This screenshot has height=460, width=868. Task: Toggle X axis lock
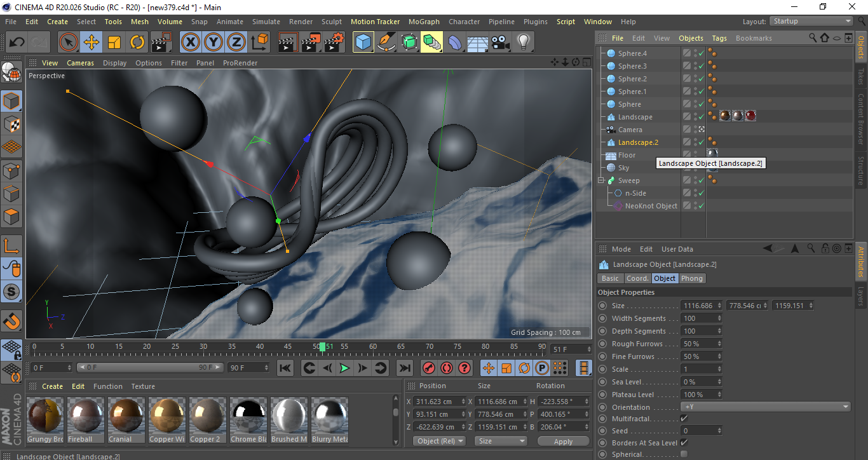[191, 43]
